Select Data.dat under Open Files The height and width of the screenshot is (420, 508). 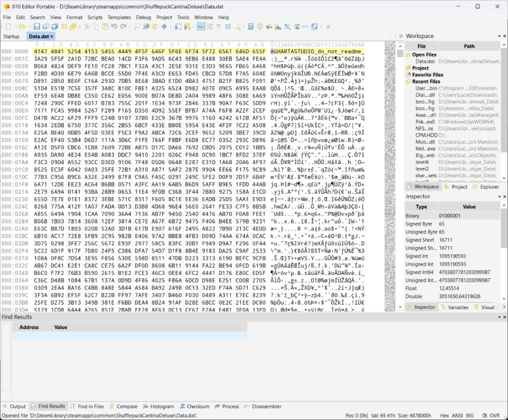(x=425, y=61)
